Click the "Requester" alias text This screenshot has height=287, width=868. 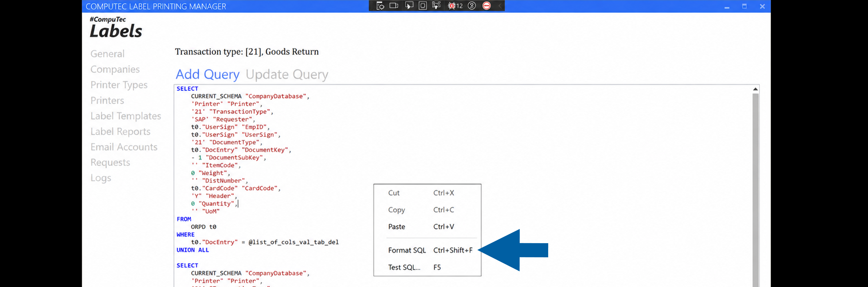[x=233, y=119]
